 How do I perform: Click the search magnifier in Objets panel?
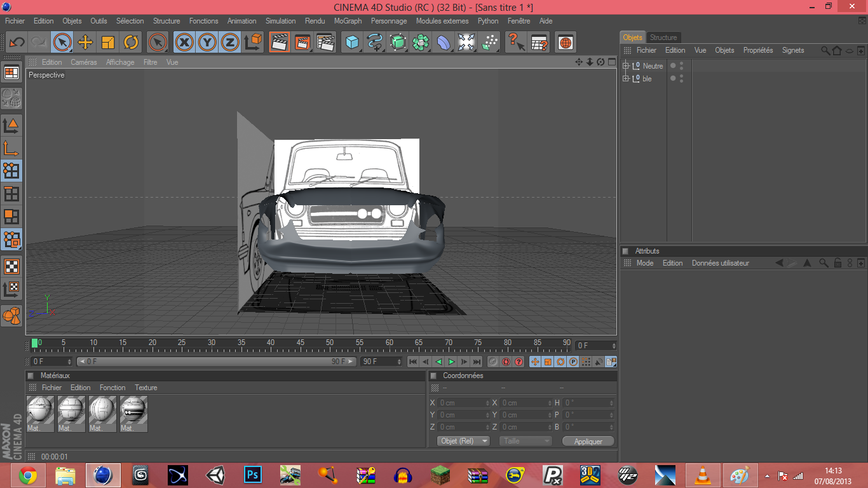(825, 50)
